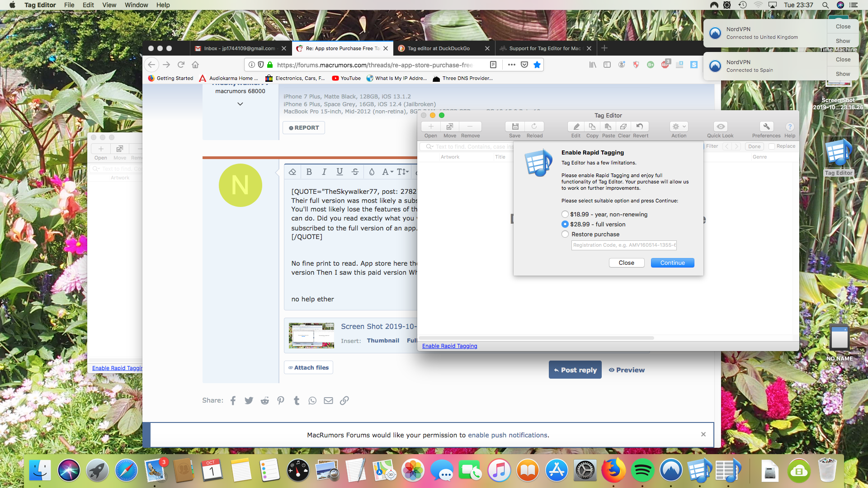Toggle bold formatting in the forum editor
Viewport: 868px width, 488px height.
[309, 172]
